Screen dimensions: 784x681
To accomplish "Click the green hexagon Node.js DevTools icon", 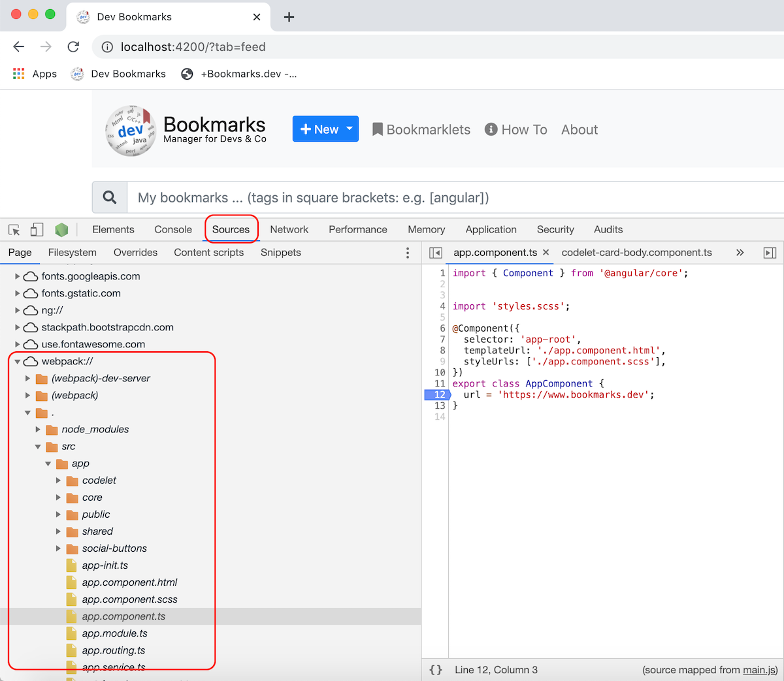I will click(x=61, y=230).
